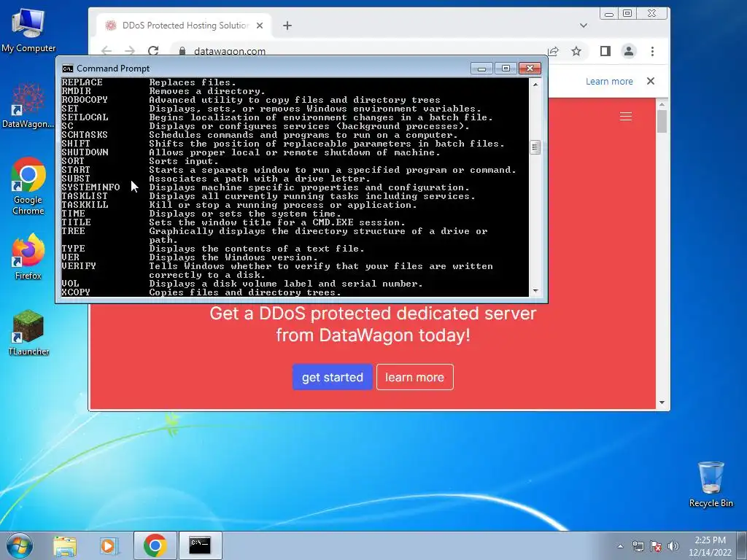Open My Computer desktop icon

point(28,29)
